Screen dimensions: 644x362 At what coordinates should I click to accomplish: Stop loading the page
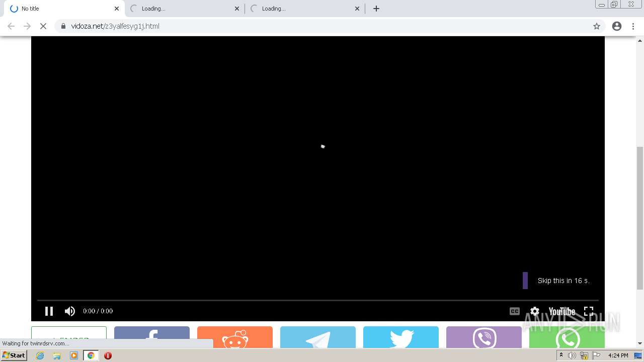43,26
